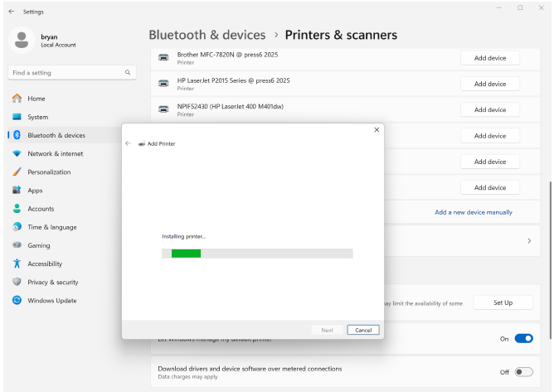
Task: Click Add a new device manually link
Action: 473,212
